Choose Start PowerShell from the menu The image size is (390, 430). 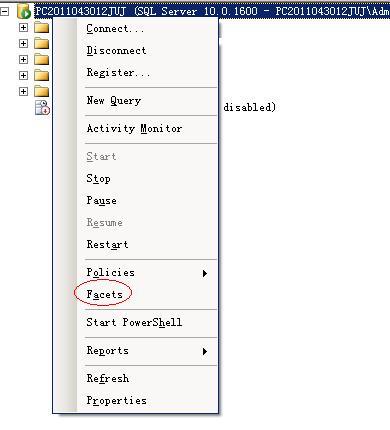click(134, 323)
